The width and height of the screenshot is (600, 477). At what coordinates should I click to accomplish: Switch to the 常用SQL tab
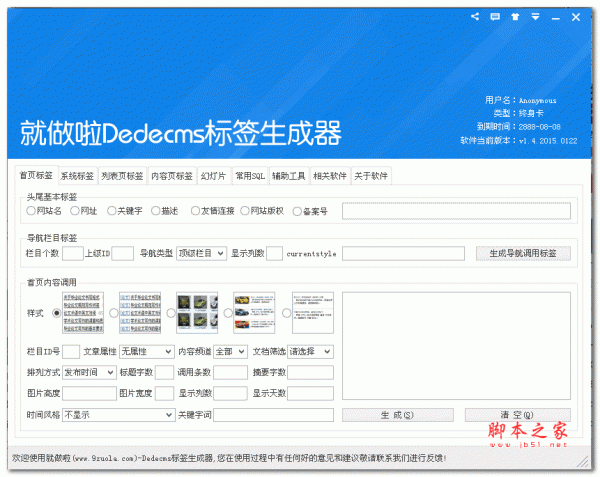250,176
